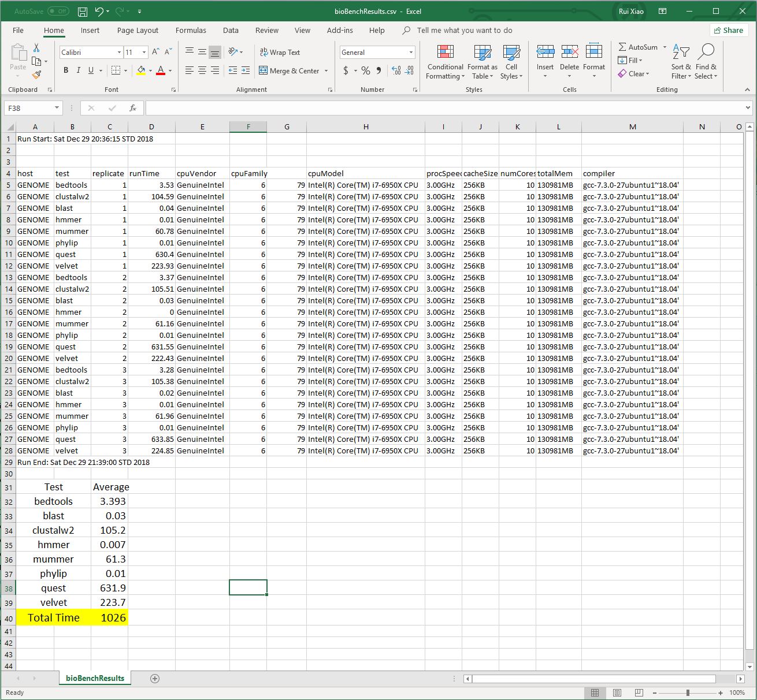Click Tell me what you want search
757x700 pixels.
click(x=464, y=30)
